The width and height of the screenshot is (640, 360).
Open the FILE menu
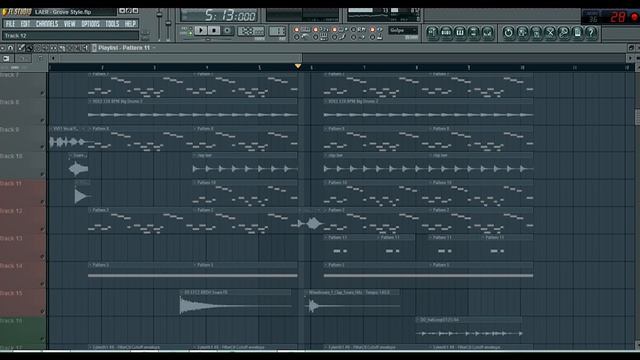pos(10,24)
